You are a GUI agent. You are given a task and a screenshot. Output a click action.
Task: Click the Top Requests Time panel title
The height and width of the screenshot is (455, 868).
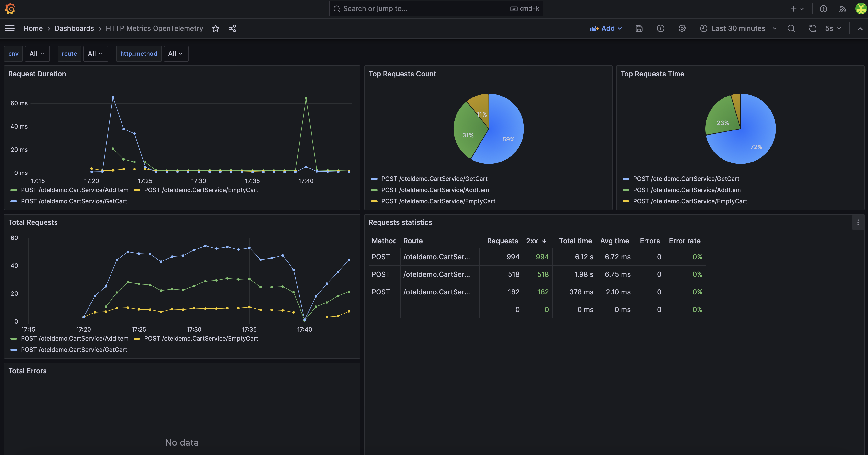[x=652, y=74]
